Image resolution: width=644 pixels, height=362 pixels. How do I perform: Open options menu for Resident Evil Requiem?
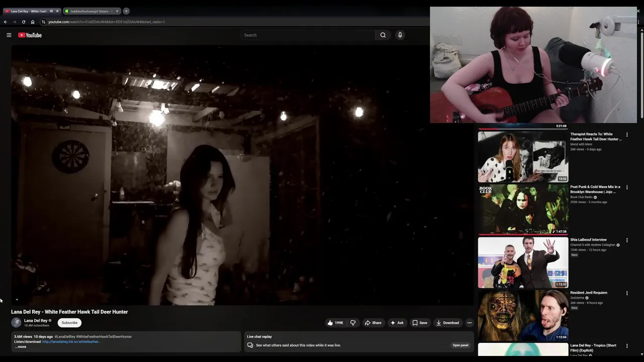click(627, 293)
